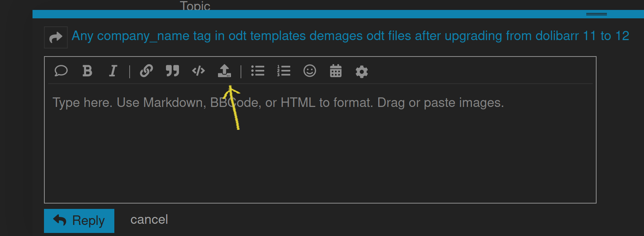Insert preformatted code using the code icon
Image resolution: width=644 pixels, height=236 pixels.
coord(198,71)
